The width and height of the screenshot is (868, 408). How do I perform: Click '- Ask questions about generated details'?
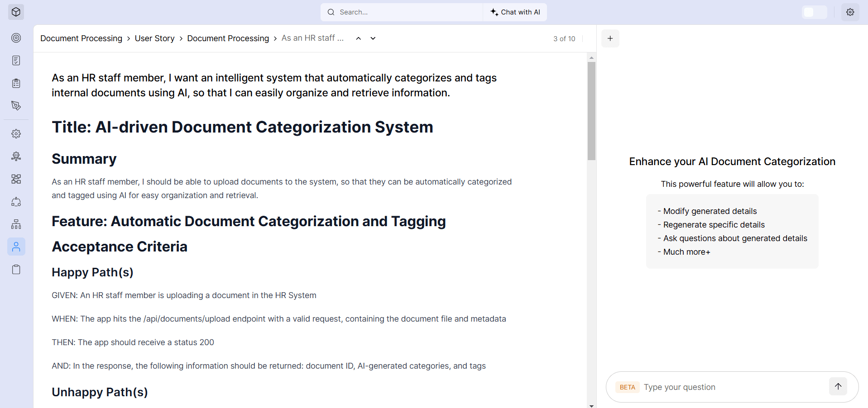click(x=733, y=238)
